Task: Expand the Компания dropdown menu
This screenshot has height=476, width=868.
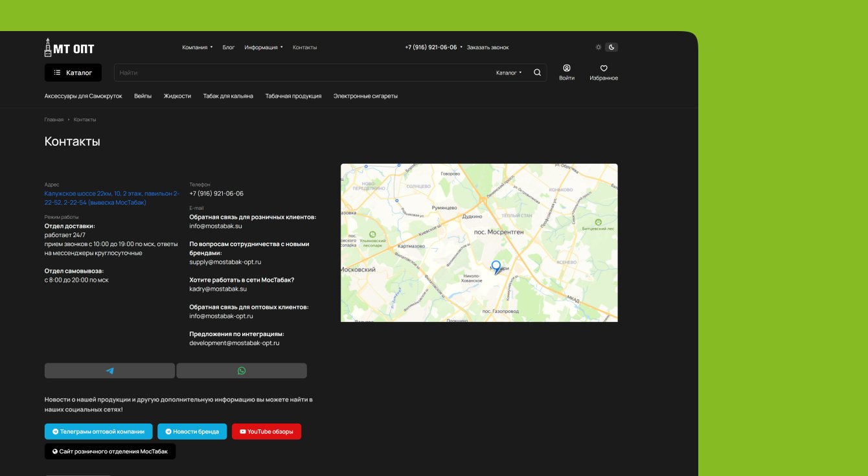Action: pyautogui.click(x=197, y=47)
